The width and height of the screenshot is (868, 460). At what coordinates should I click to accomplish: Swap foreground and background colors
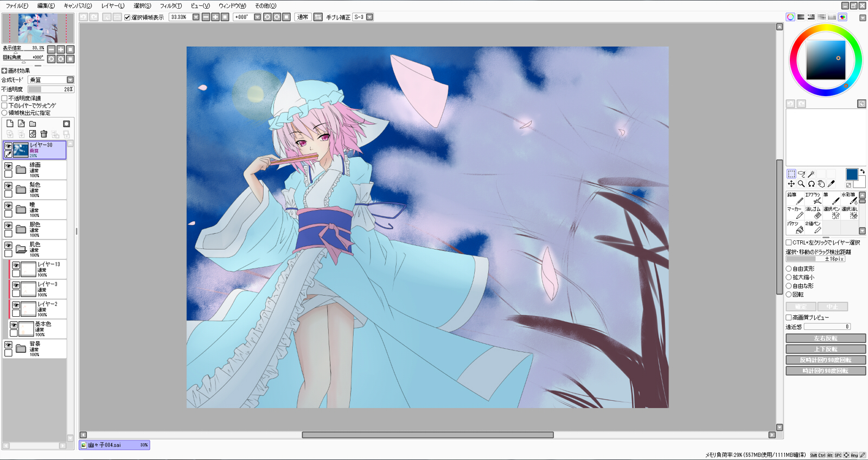pos(862,171)
